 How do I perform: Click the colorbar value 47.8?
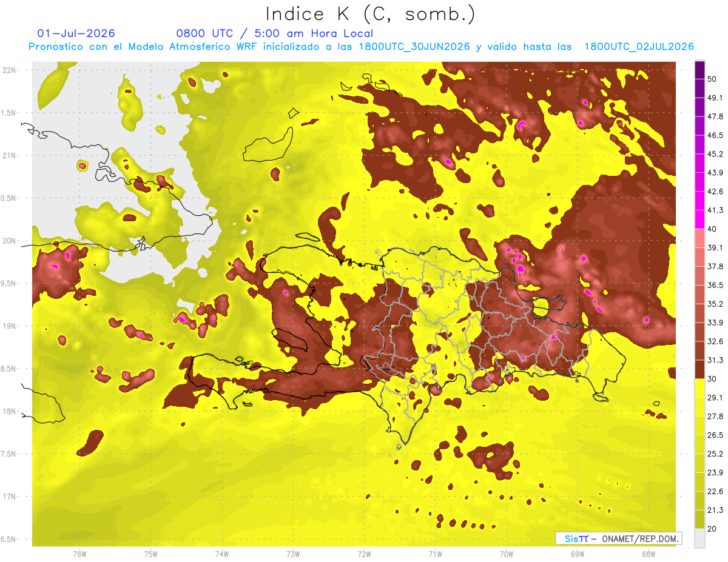pyautogui.click(x=714, y=116)
